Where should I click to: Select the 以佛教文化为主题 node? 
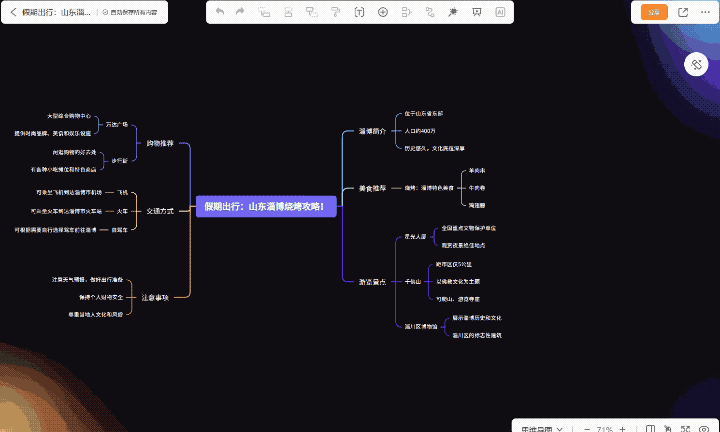click(458, 281)
